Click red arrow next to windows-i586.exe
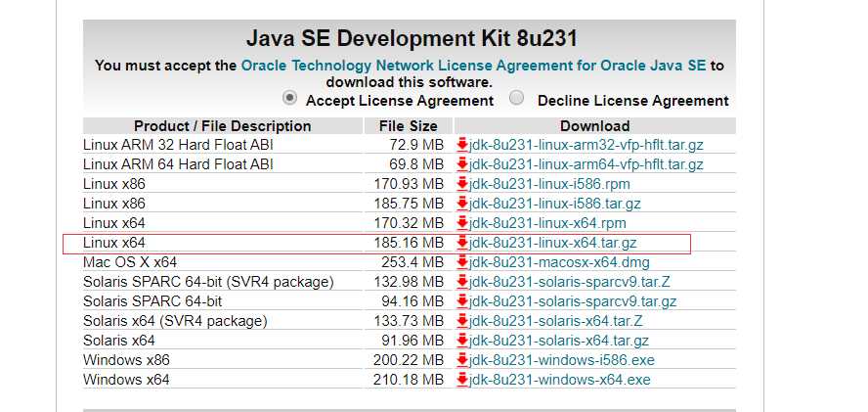The width and height of the screenshot is (868, 412). pos(462,360)
